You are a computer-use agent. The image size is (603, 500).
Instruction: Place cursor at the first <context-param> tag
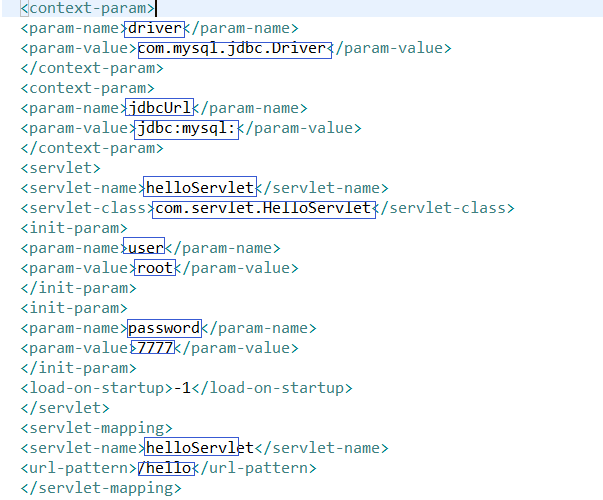pos(88,8)
